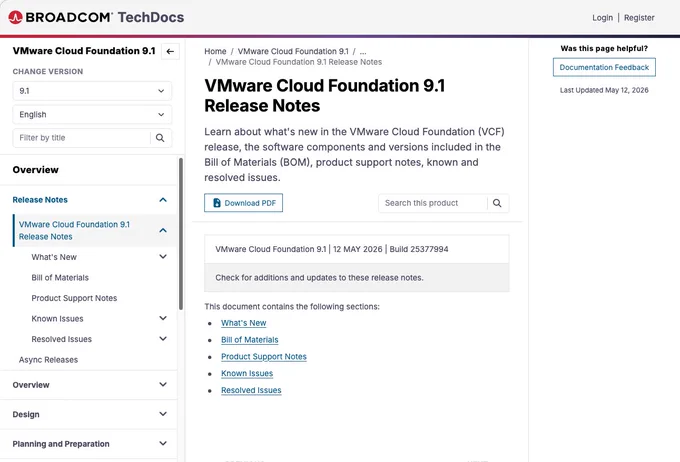This screenshot has width=680, height=462.
Task: Go to Home breadcrumb
Action: [x=215, y=51]
